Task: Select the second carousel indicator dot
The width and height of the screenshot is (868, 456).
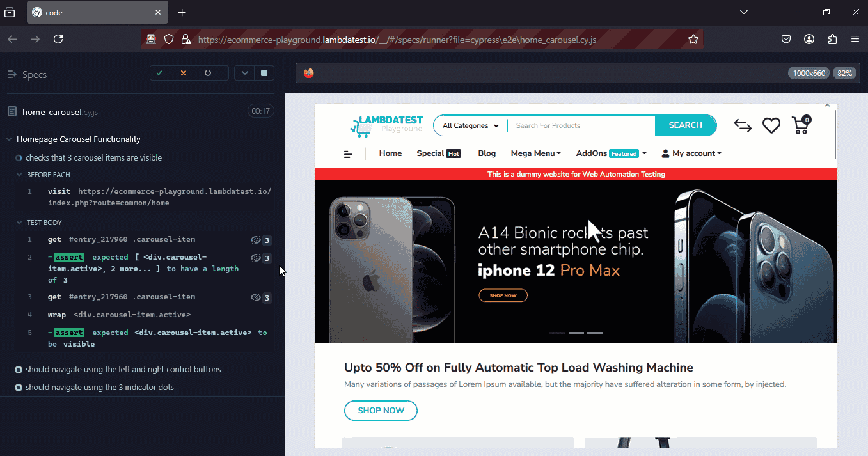Action: pyautogui.click(x=576, y=333)
